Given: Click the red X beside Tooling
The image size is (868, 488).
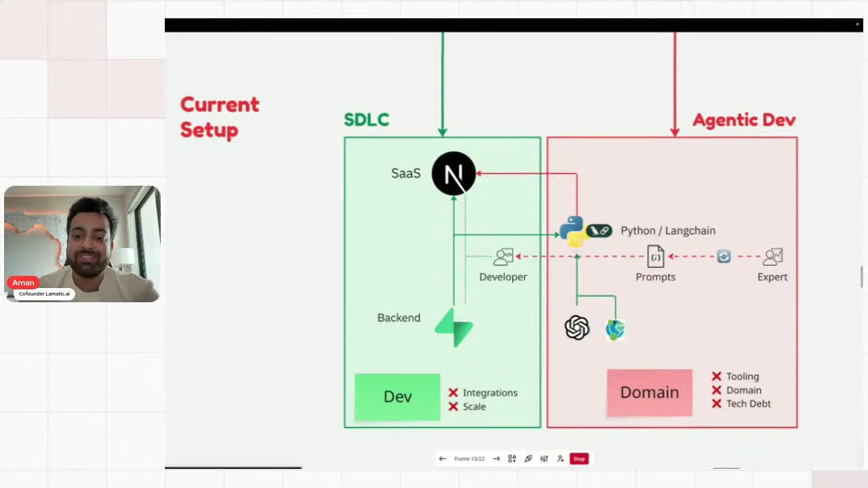Looking at the screenshot, I should [717, 376].
